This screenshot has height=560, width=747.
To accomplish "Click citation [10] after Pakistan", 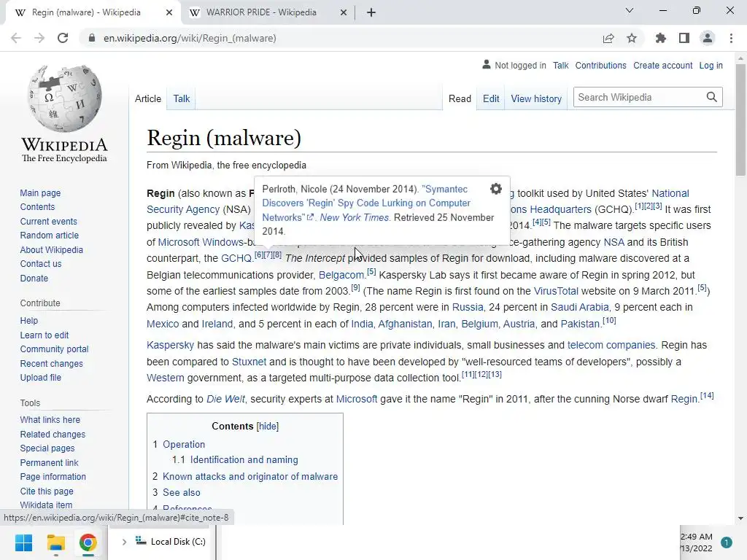I will (x=609, y=320).
